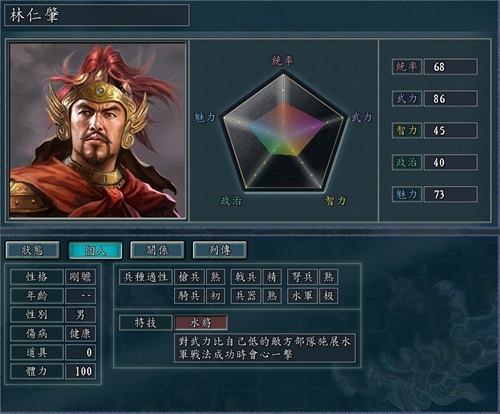Click the 統率 stat value 68
500x414 pixels.
[451, 67]
